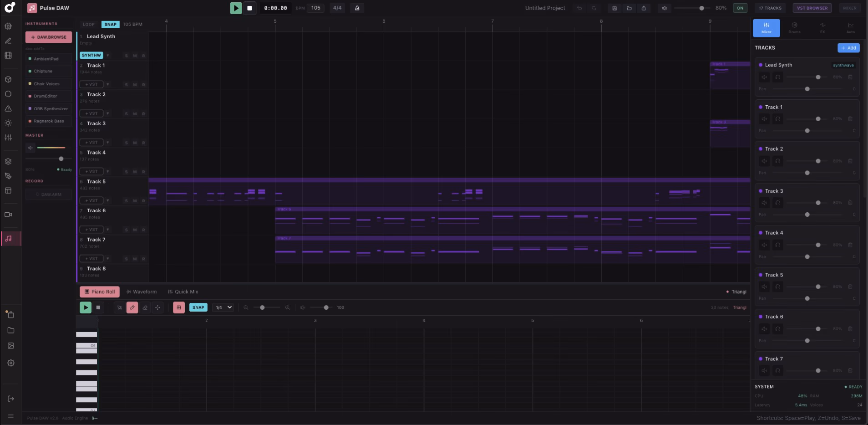Toggle the piano roll grid button
This screenshot has width=868, height=425.
179,307
